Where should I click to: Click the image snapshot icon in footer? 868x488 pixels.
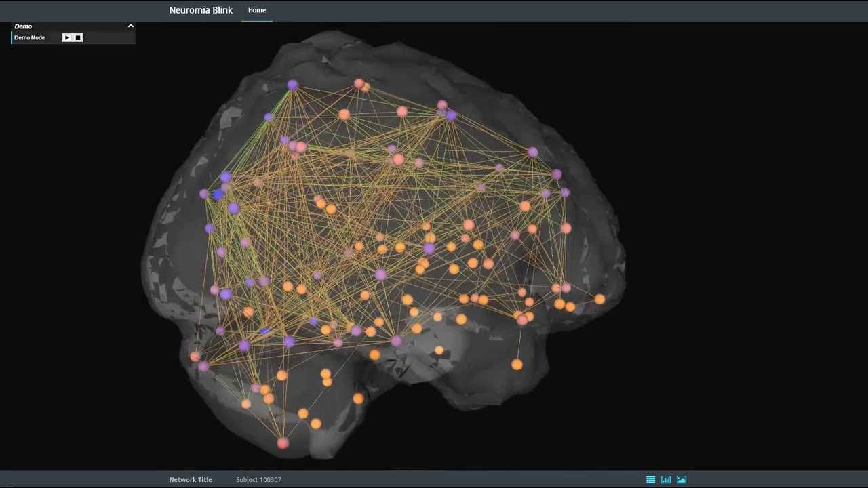(682, 479)
